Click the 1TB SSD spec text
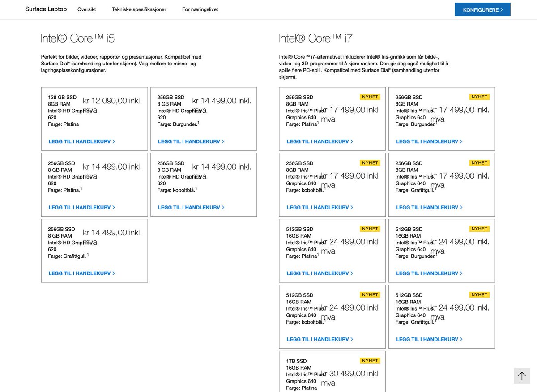This screenshot has height=392, width=537. point(296,361)
